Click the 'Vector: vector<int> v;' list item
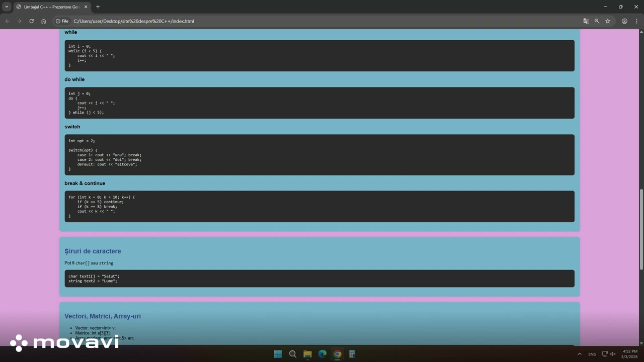Viewport: 644px width, 362px height. click(96, 328)
